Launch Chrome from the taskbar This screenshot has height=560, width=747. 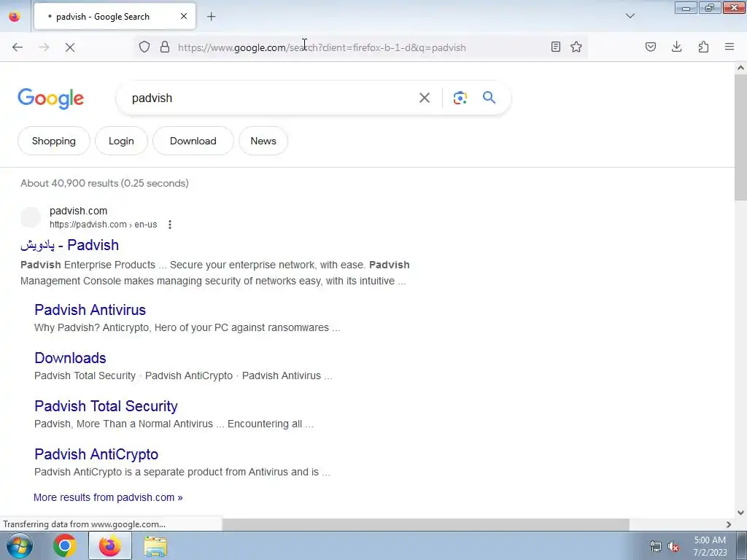pyautogui.click(x=65, y=545)
